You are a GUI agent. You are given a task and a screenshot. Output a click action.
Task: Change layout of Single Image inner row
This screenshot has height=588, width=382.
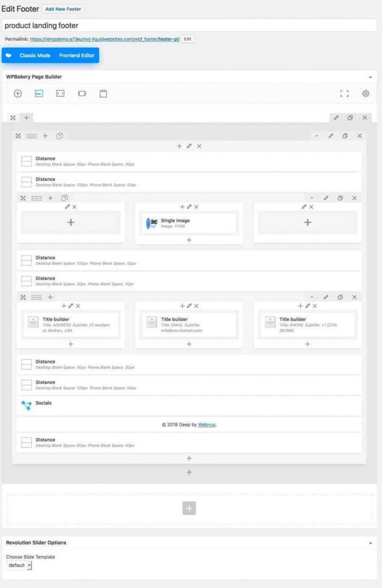point(36,198)
